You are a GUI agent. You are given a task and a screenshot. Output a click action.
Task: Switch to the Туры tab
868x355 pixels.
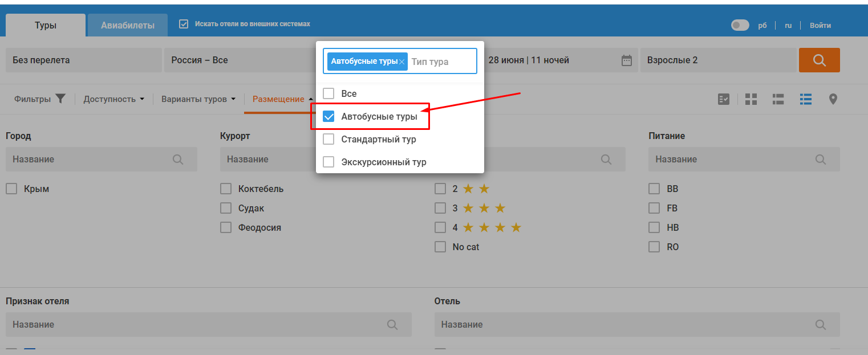coord(46,26)
